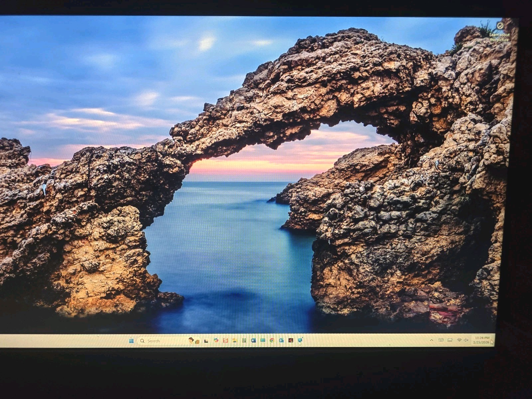This screenshot has width=532, height=399.
Task: Open the red S app icon
Action: [225, 340]
